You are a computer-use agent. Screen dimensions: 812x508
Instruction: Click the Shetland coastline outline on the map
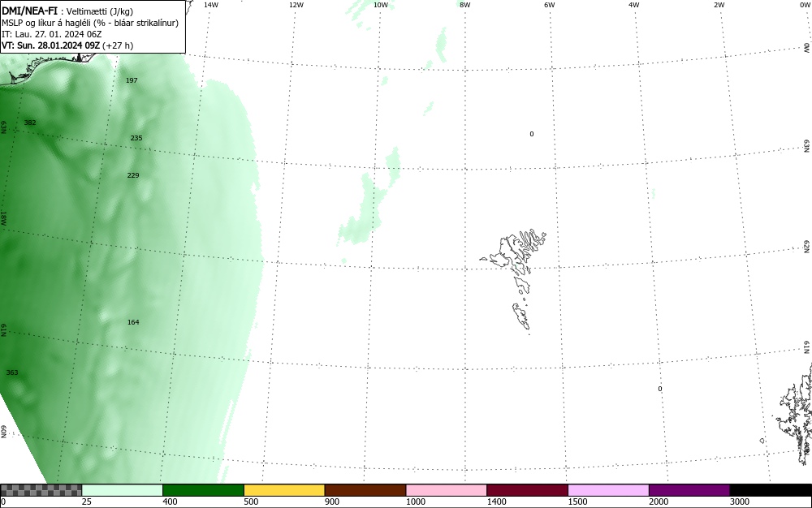(793, 414)
